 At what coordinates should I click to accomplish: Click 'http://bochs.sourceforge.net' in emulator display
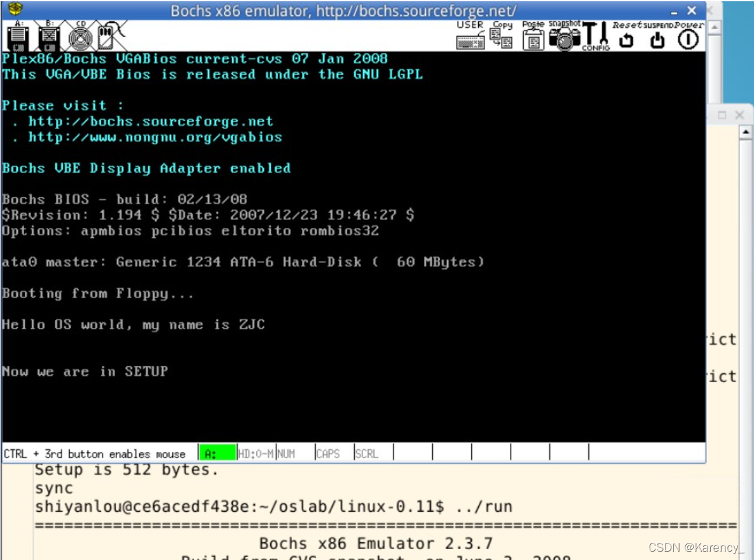click(151, 121)
